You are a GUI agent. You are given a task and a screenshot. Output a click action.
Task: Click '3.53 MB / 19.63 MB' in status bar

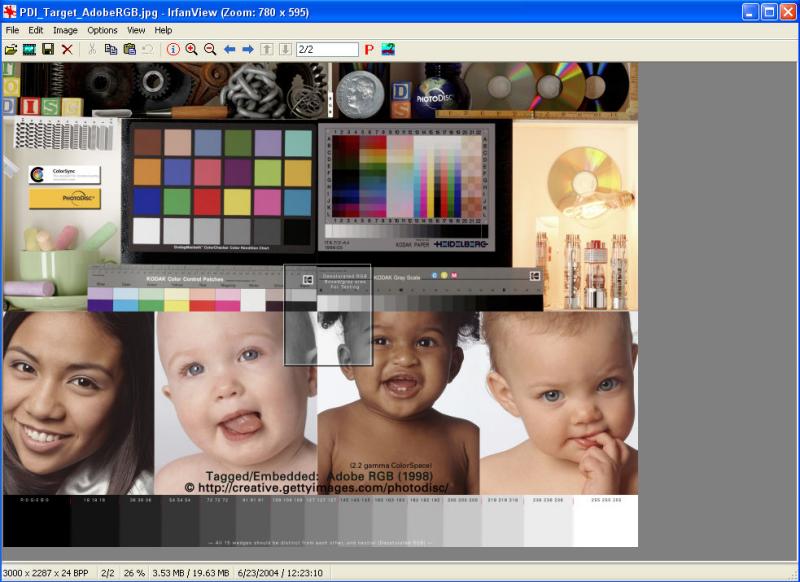(191, 573)
